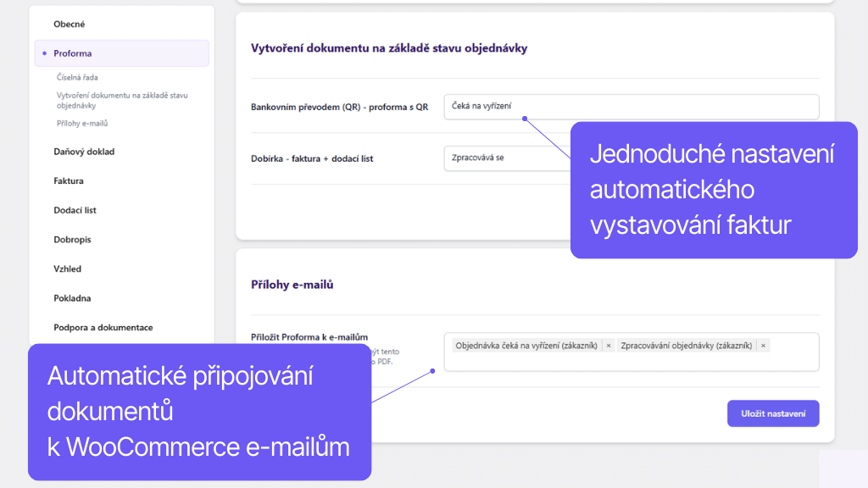
Task: Remove the 'Objednávka čeká na vyřízení' tag
Action: point(609,346)
